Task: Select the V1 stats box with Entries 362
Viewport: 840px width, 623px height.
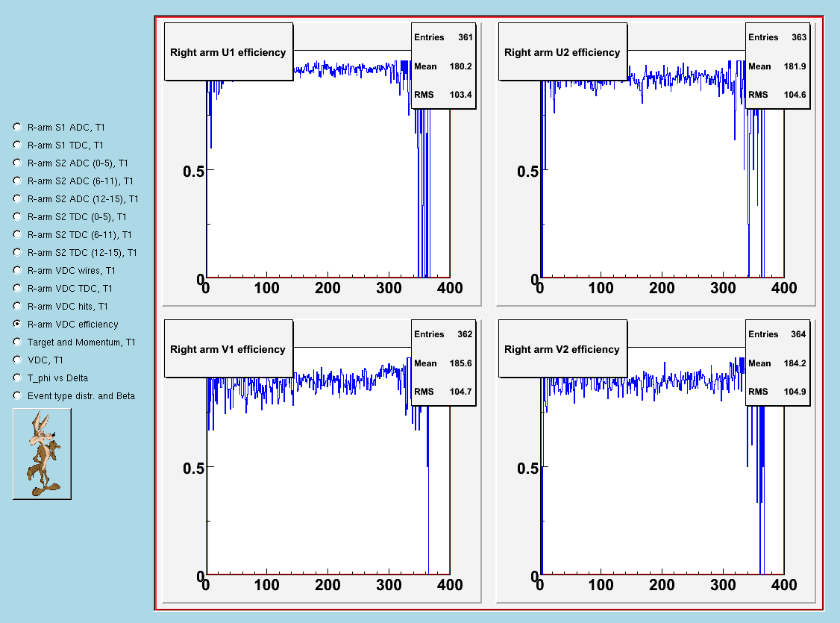Action: (444, 363)
